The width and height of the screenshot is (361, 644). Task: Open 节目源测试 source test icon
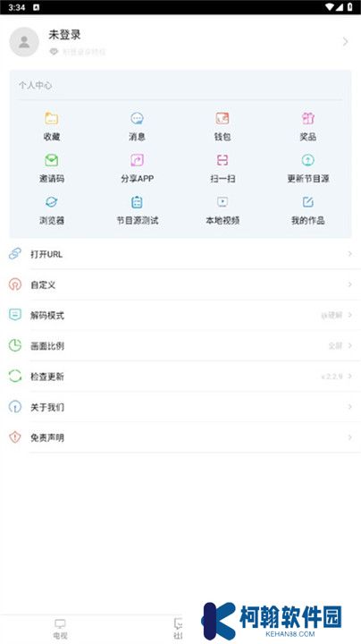137,202
